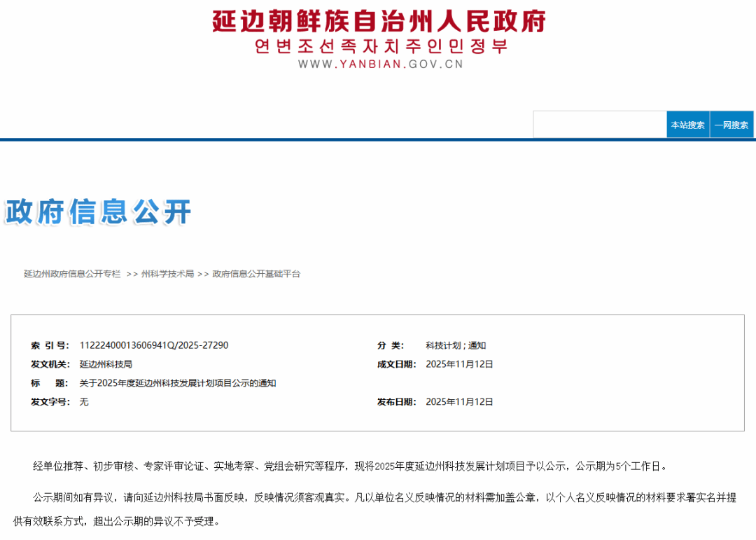Click the 索引号 field label
This screenshot has width=756, height=540.
point(50,345)
